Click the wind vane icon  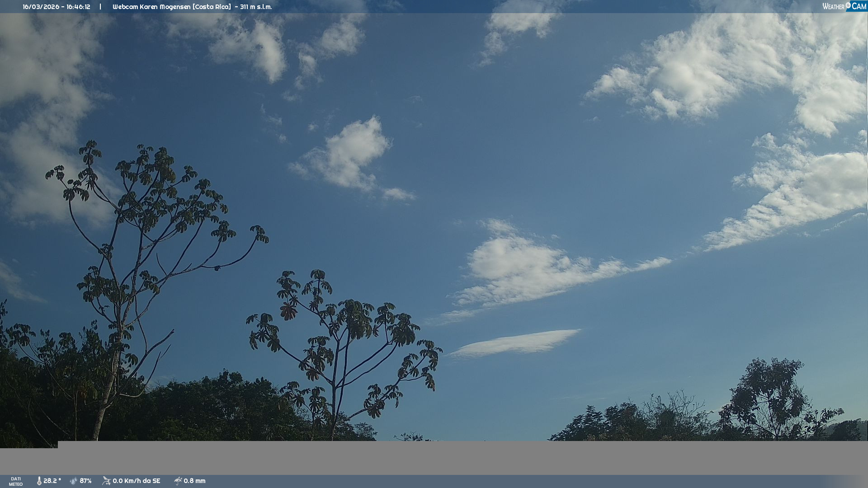(x=106, y=481)
